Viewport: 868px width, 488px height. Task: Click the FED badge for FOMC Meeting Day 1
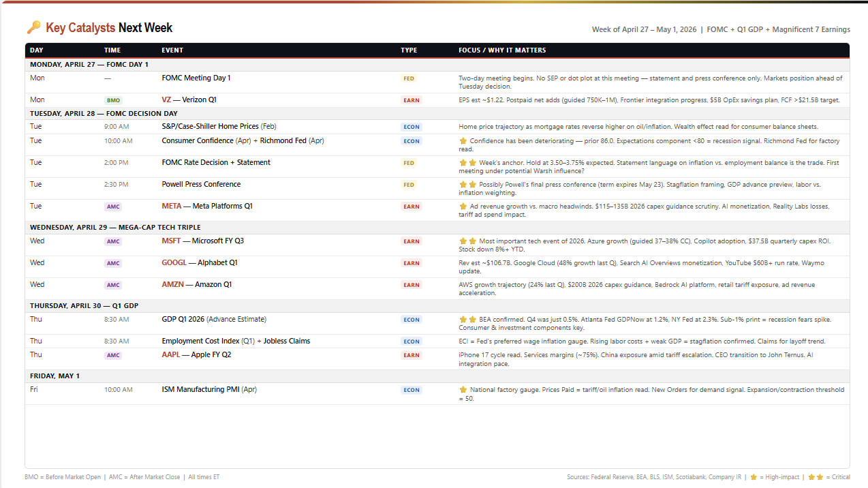pyautogui.click(x=409, y=78)
